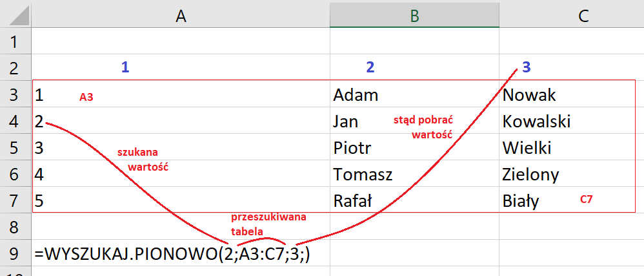Image resolution: width=644 pixels, height=276 pixels.
Task: Click the blue number 2 in cell B2
Action: click(x=370, y=67)
